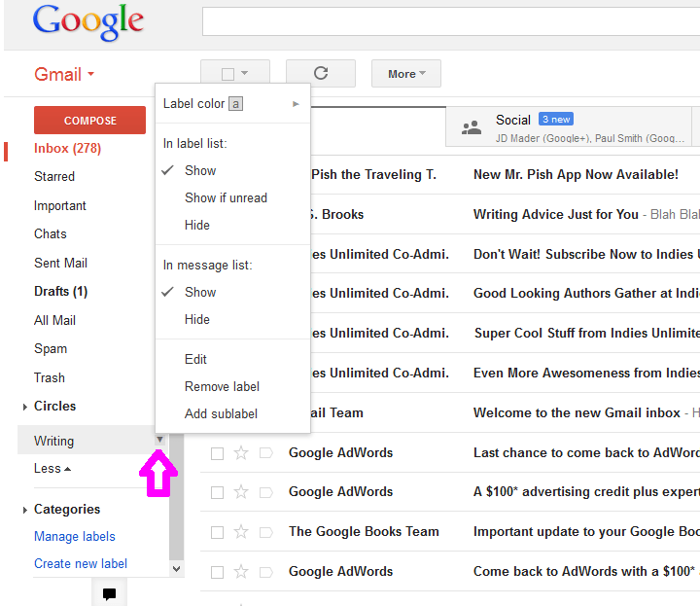Click the Social tab people icon

click(x=472, y=127)
